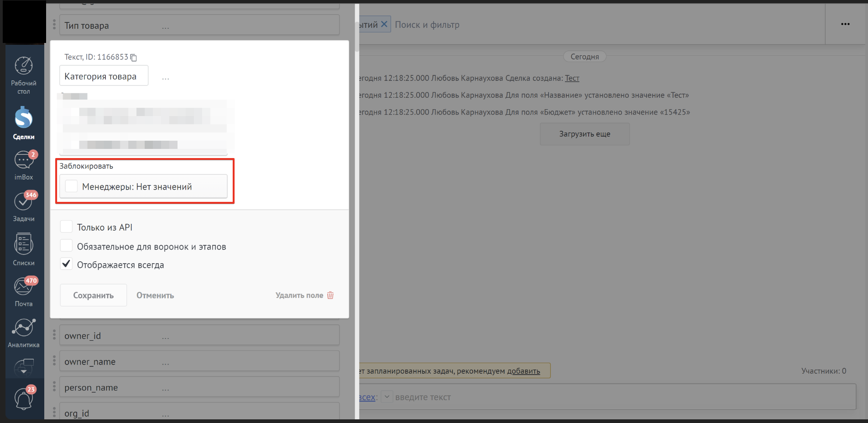Open the Менеджеры block dropdown
Image resolution: width=868 pixels, height=423 pixels.
[143, 186]
